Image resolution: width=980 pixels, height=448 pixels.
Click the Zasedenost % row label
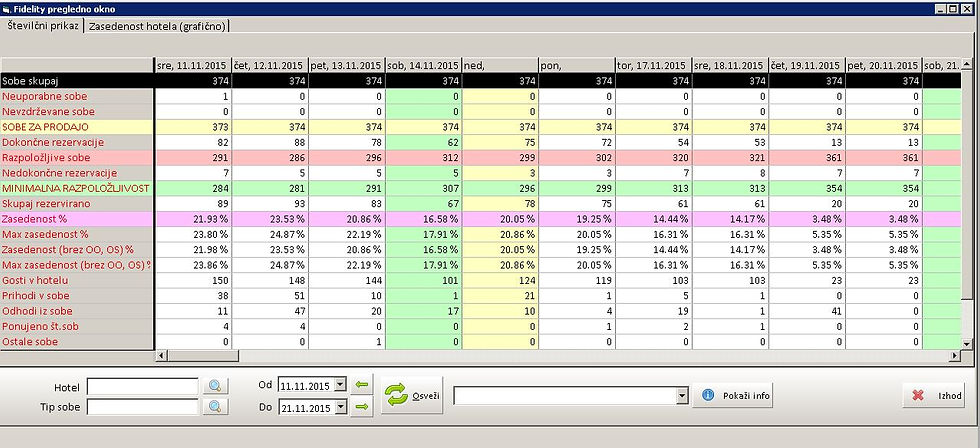[77, 219]
